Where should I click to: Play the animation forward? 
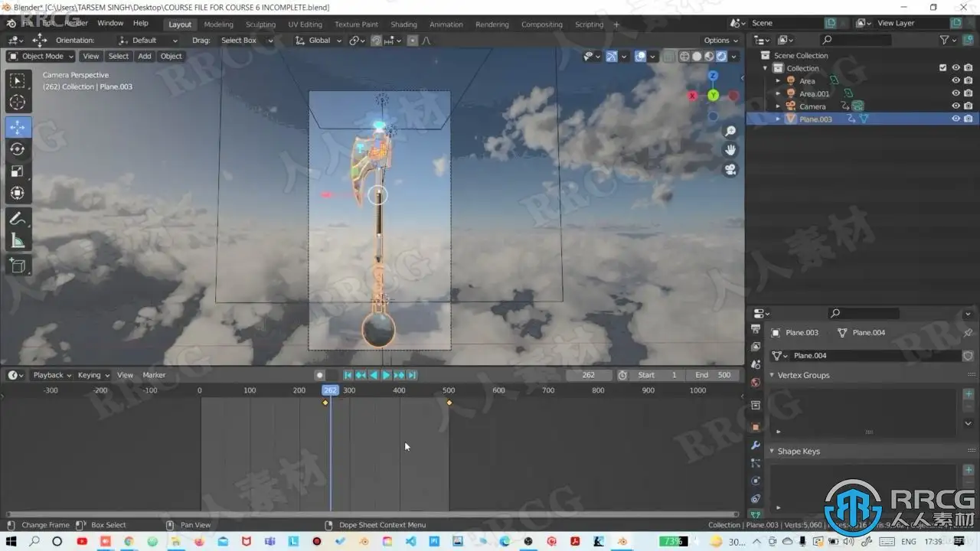[x=386, y=375]
